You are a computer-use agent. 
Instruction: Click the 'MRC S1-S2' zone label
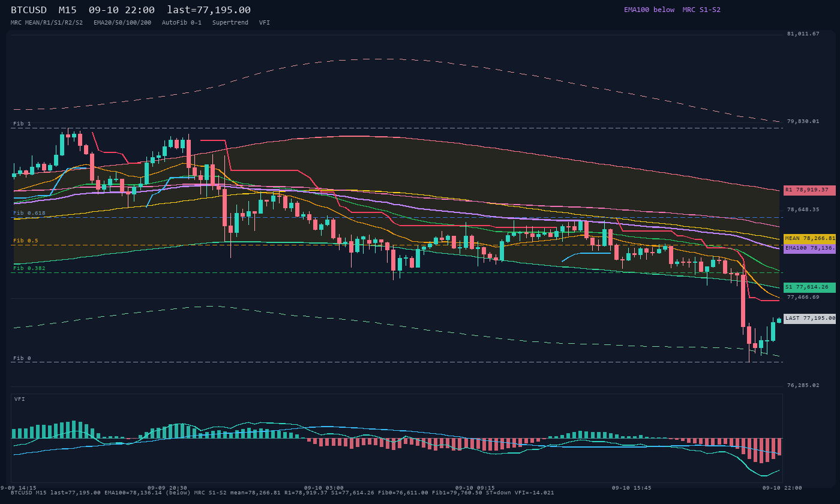(701, 10)
